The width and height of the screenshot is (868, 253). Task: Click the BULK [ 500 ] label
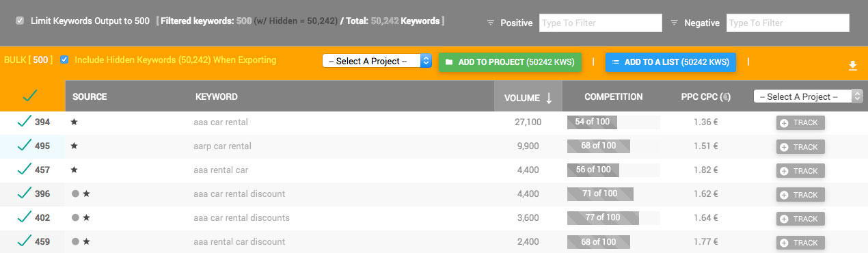(x=28, y=60)
